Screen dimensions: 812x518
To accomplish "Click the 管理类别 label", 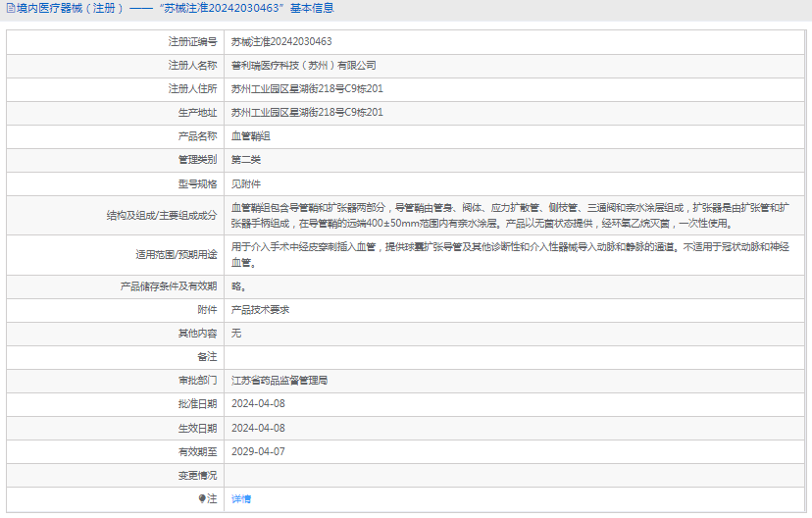I will pyautogui.click(x=197, y=160).
